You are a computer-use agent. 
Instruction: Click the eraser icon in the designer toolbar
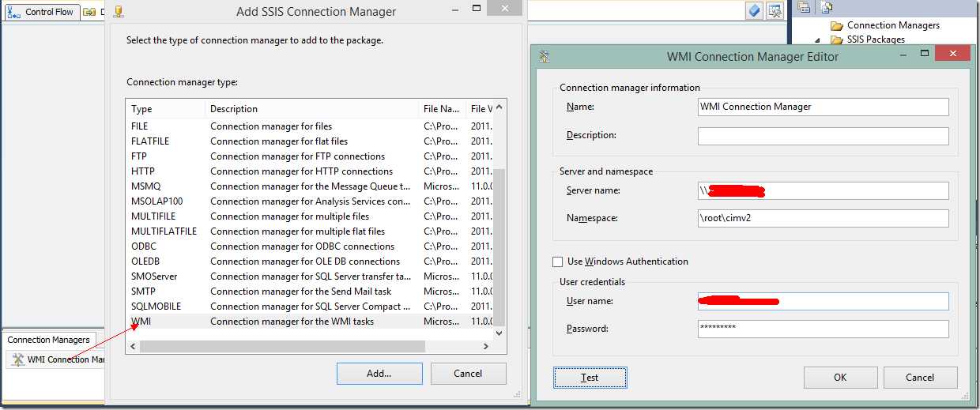tap(755, 10)
